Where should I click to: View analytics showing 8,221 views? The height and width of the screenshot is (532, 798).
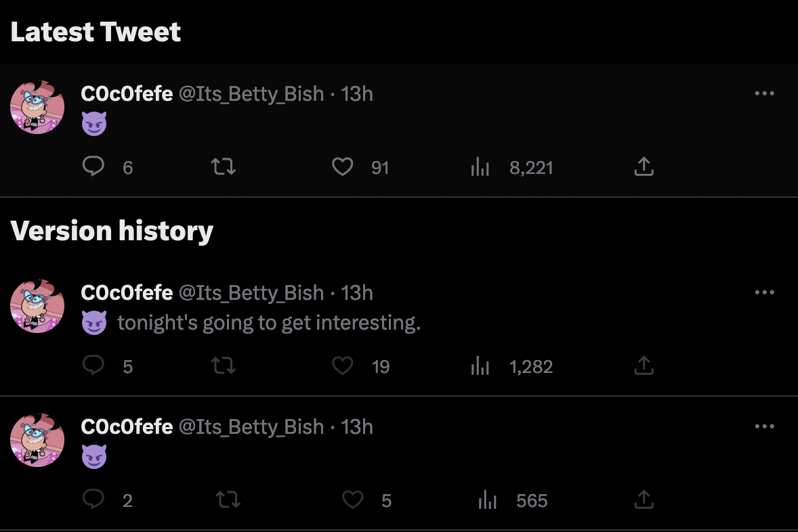pos(480,167)
